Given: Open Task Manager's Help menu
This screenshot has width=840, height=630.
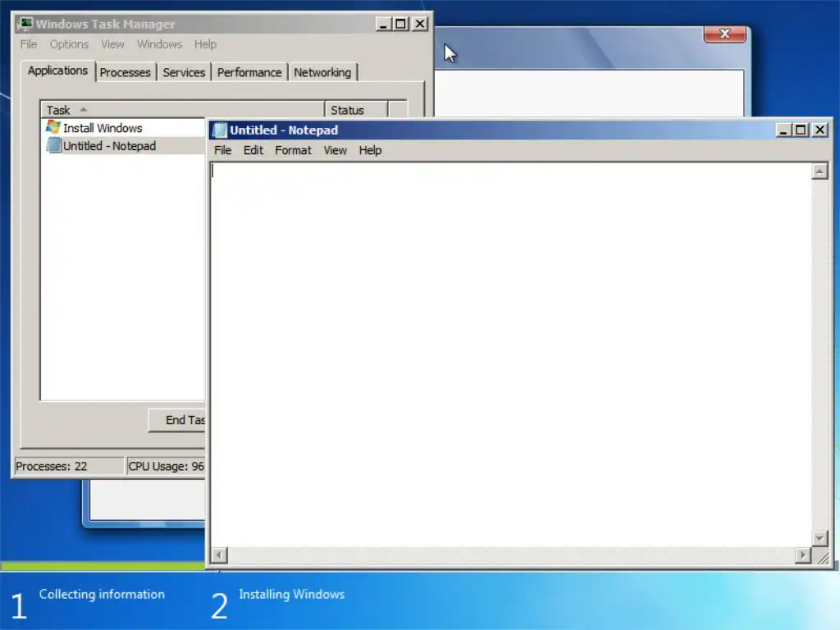Looking at the screenshot, I should coord(205,44).
